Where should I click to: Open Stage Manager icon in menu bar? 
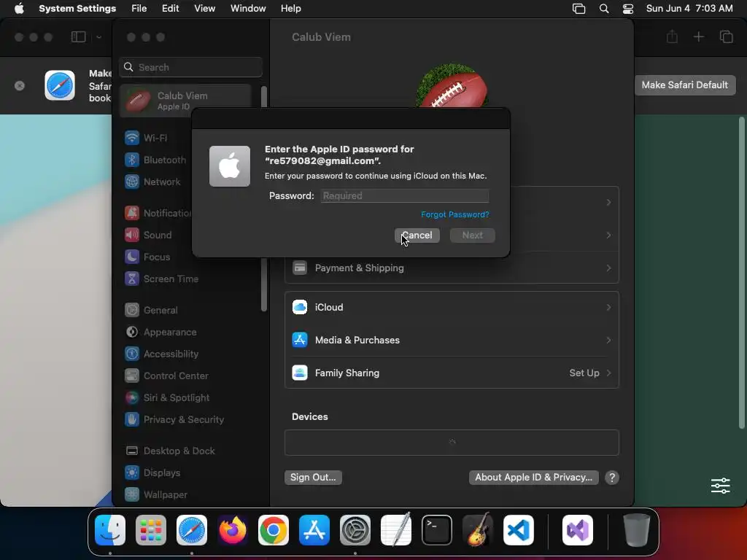[578, 9]
